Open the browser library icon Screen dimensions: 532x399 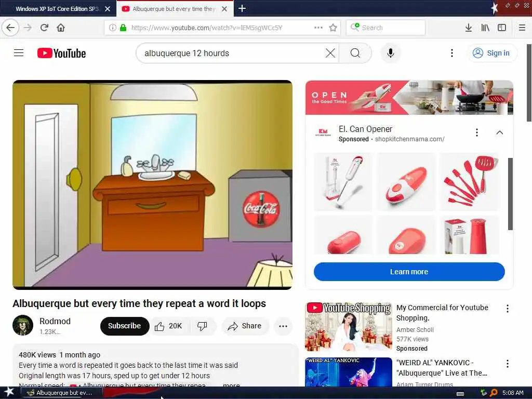click(485, 28)
